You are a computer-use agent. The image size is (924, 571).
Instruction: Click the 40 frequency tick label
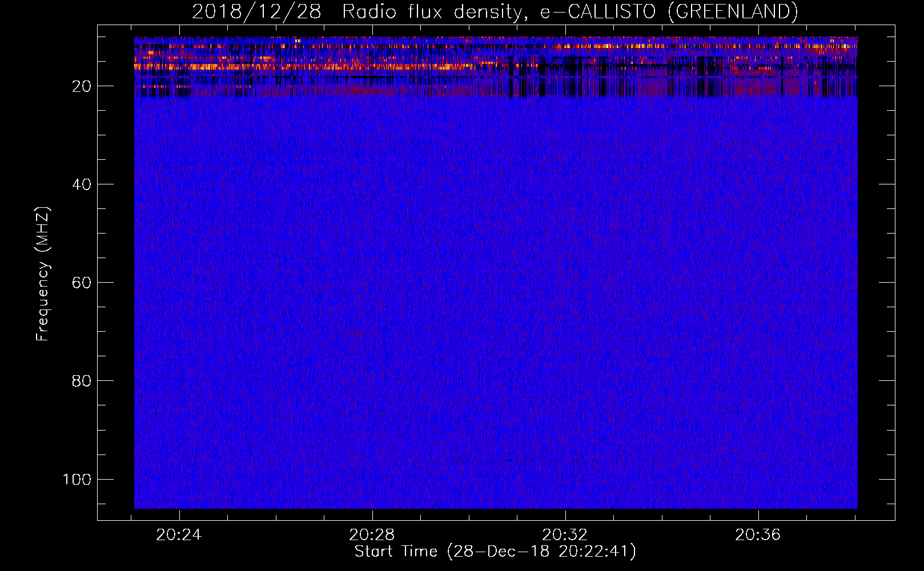pyautogui.click(x=82, y=184)
